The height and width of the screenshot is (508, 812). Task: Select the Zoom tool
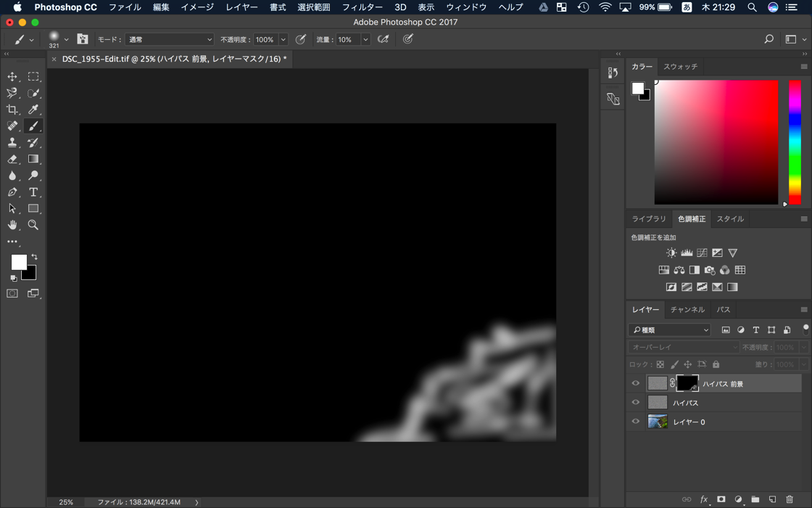pos(33,225)
